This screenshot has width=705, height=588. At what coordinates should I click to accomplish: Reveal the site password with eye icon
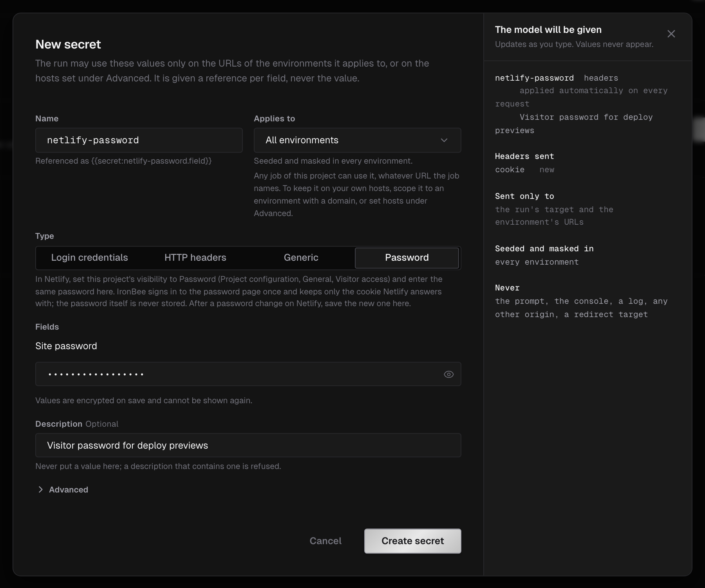[448, 374]
